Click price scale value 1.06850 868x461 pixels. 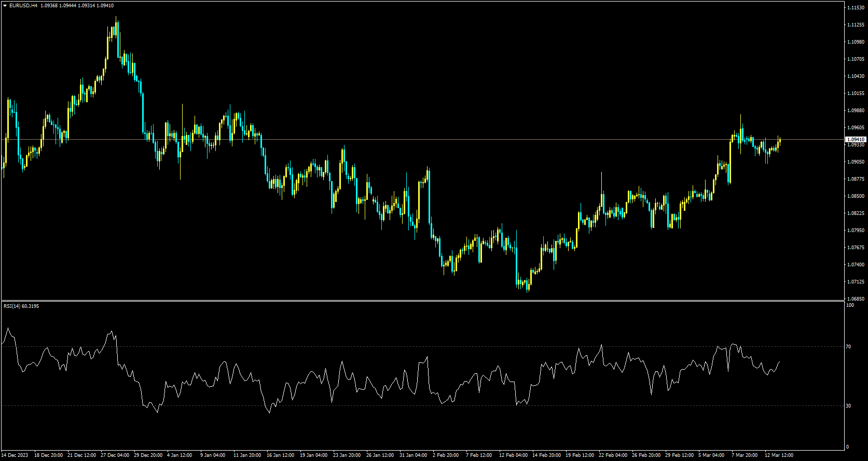click(x=856, y=299)
